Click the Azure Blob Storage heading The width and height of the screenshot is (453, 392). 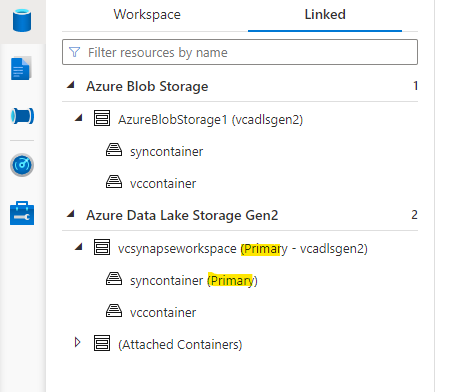click(x=147, y=86)
